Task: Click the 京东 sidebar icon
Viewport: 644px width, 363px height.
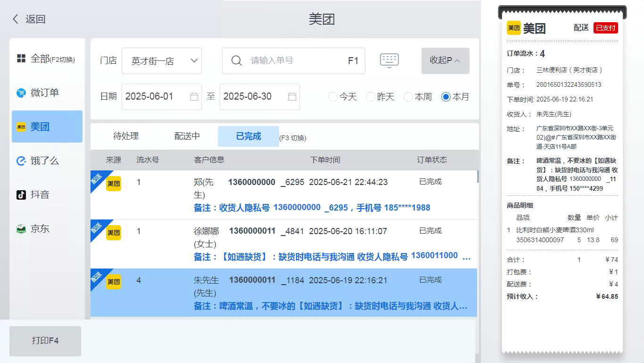Action: (x=21, y=229)
